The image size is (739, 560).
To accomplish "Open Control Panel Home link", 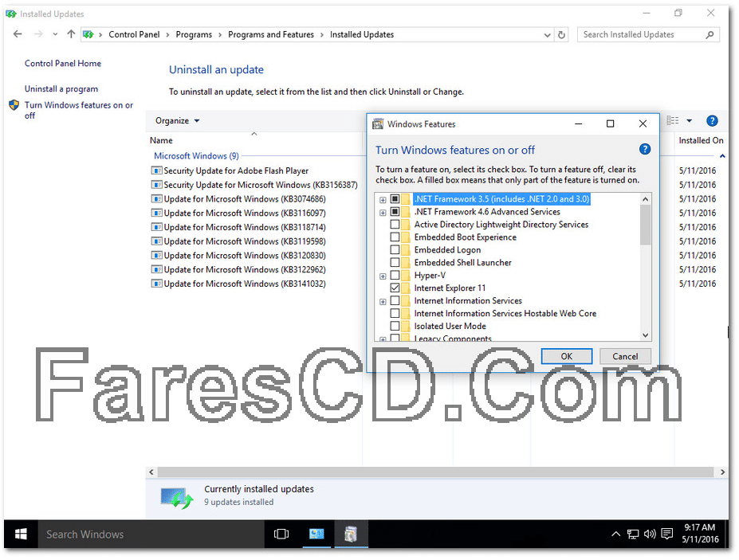I will 63,63.
